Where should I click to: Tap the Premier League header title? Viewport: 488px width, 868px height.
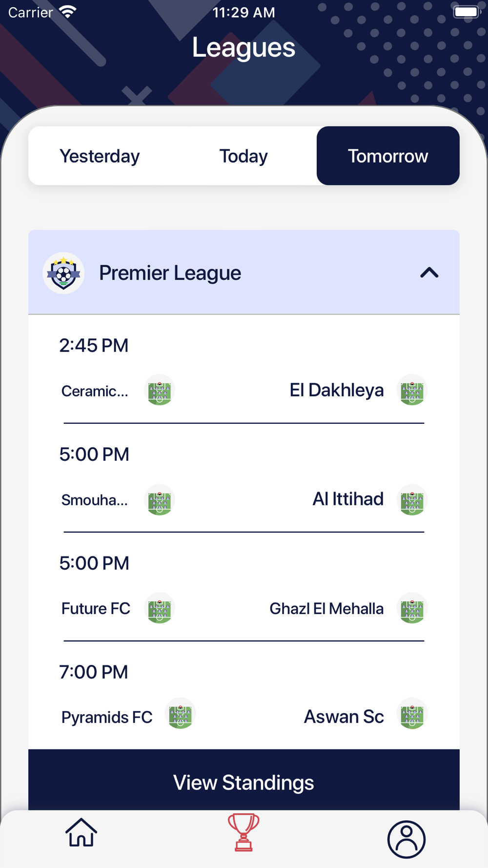click(x=170, y=273)
